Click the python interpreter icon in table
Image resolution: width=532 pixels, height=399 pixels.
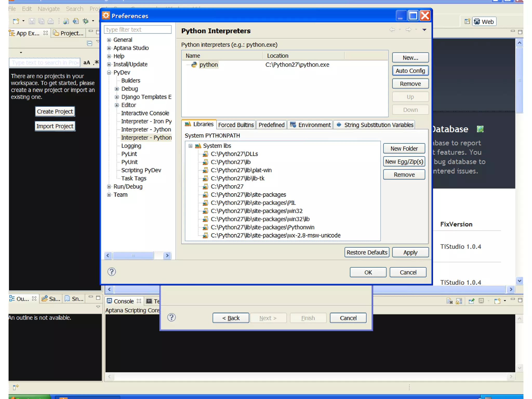(x=194, y=65)
